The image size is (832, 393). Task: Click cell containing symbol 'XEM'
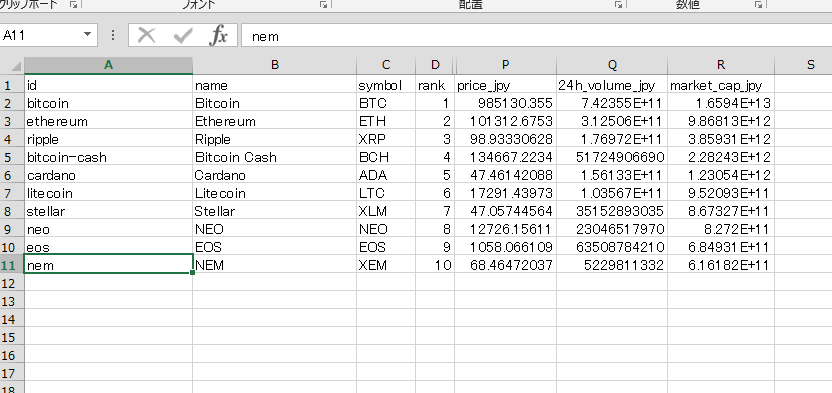[x=386, y=265]
